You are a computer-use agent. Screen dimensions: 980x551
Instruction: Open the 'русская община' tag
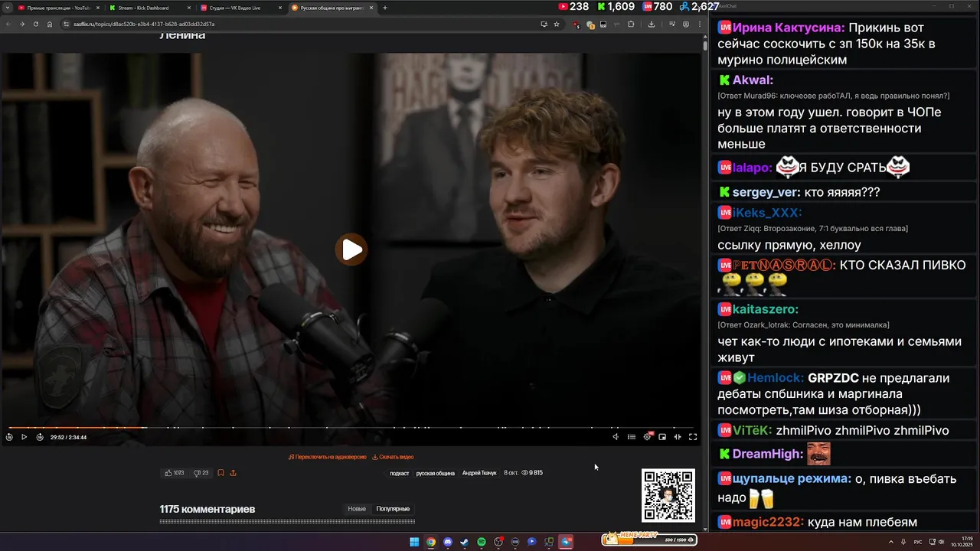pyautogui.click(x=435, y=473)
